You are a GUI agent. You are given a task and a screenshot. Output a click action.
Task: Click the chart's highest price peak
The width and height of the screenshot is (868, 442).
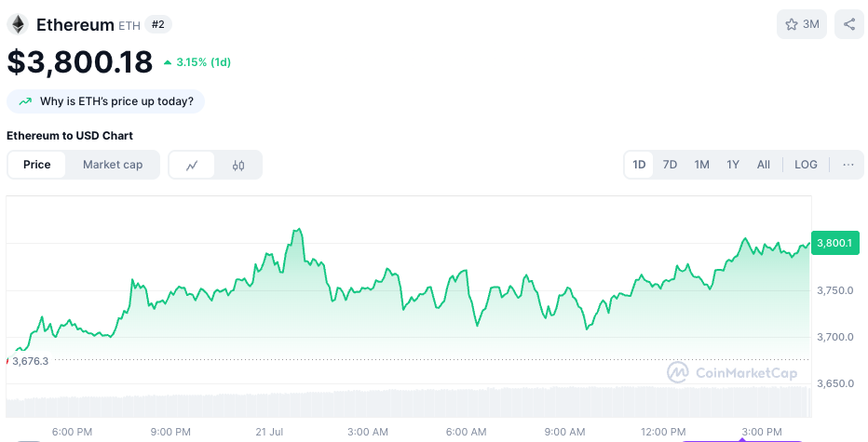[x=298, y=229]
